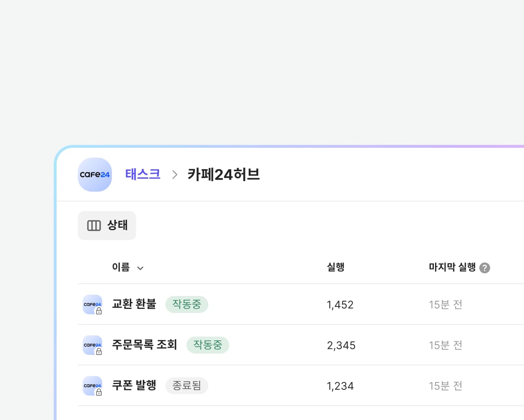This screenshot has width=524, height=420.
Task: Open the 주문목록 조회 task
Action: pos(144,345)
